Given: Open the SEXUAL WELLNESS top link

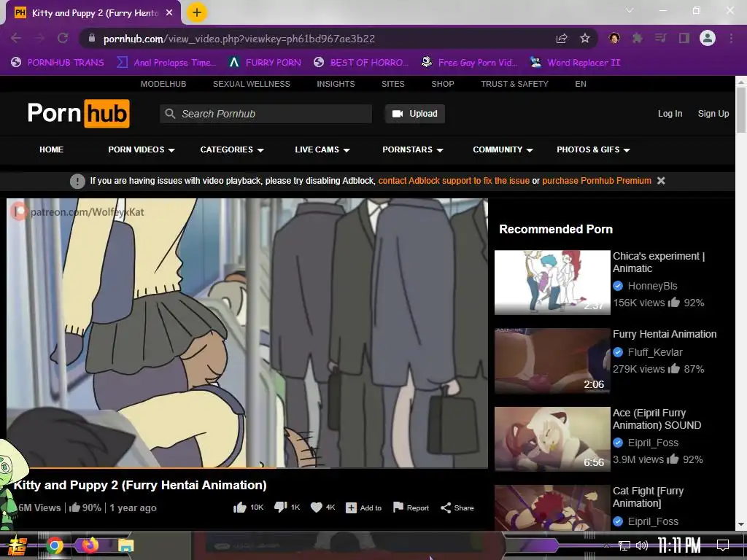Looking at the screenshot, I should tap(252, 84).
